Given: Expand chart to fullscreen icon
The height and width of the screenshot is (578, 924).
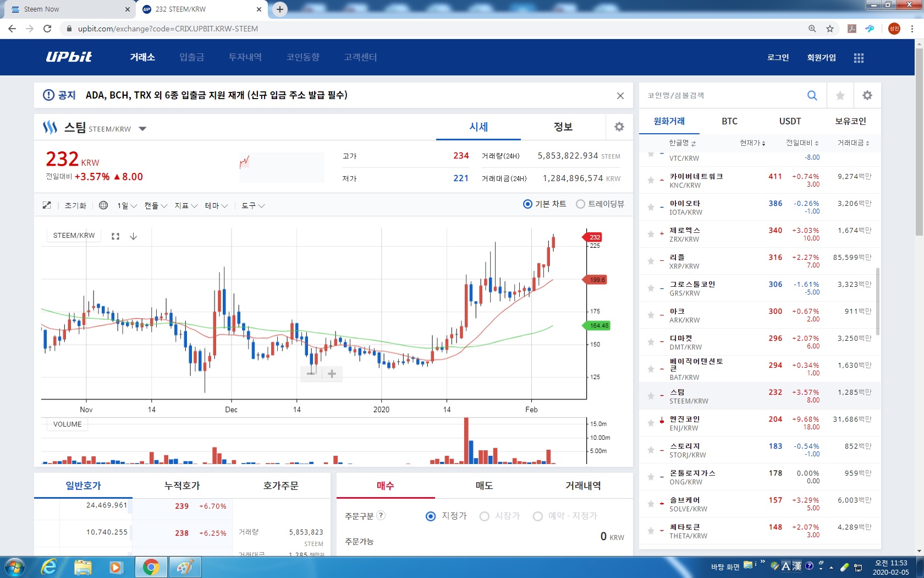Looking at the screenshot, I should coord(47,205).
